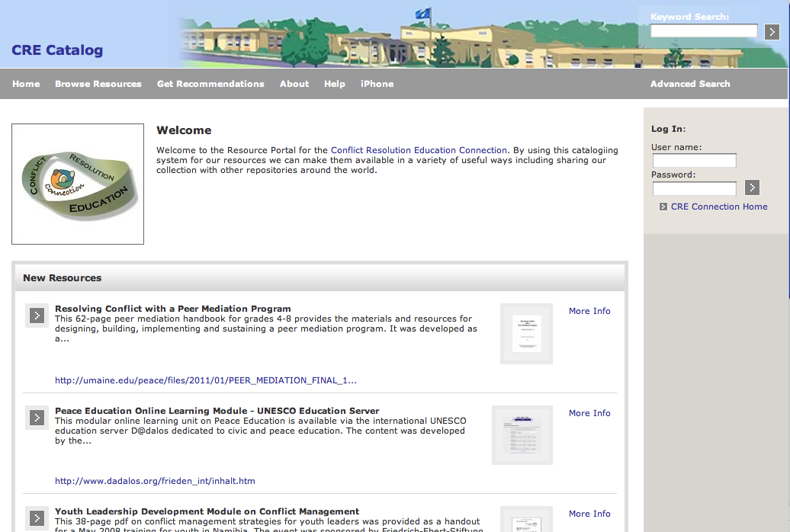
Task: Click the Conflict Resolution Education logo
Action: click(x=78, y=184)
